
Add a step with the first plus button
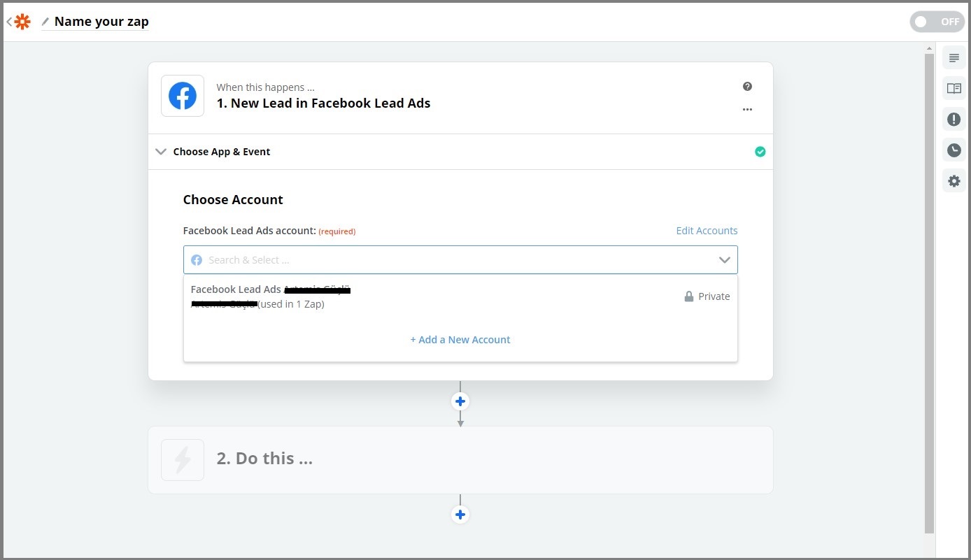460,401
